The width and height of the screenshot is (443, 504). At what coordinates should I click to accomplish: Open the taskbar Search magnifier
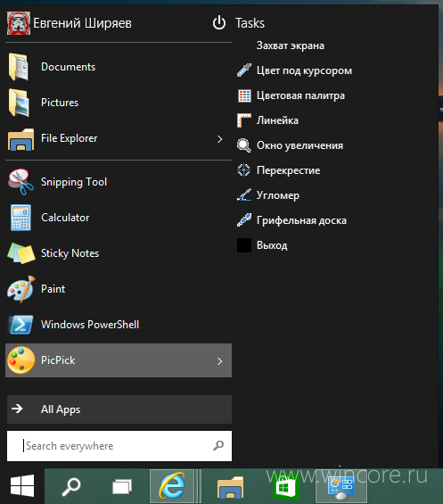pos(71,487)
